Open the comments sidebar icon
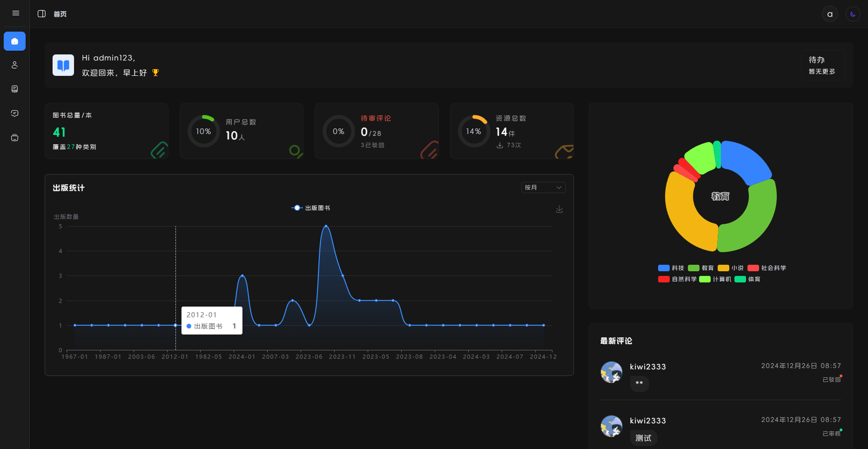 pos(14,114)
